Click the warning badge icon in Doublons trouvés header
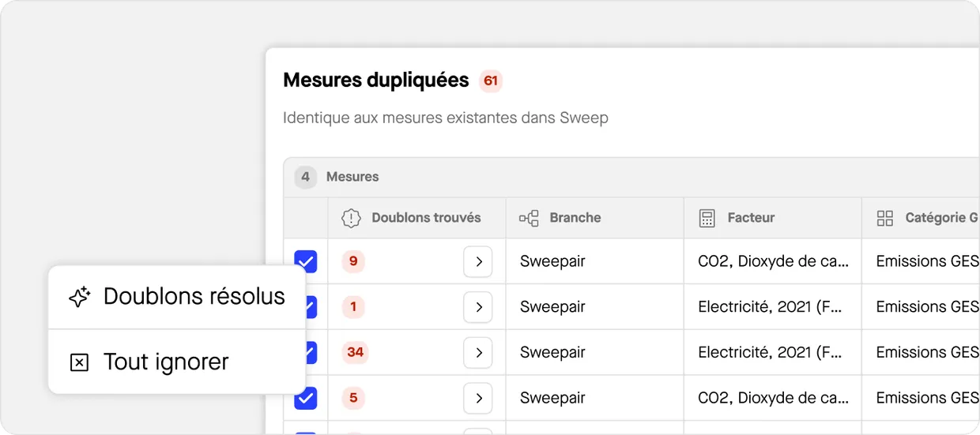 pos(351,218)
